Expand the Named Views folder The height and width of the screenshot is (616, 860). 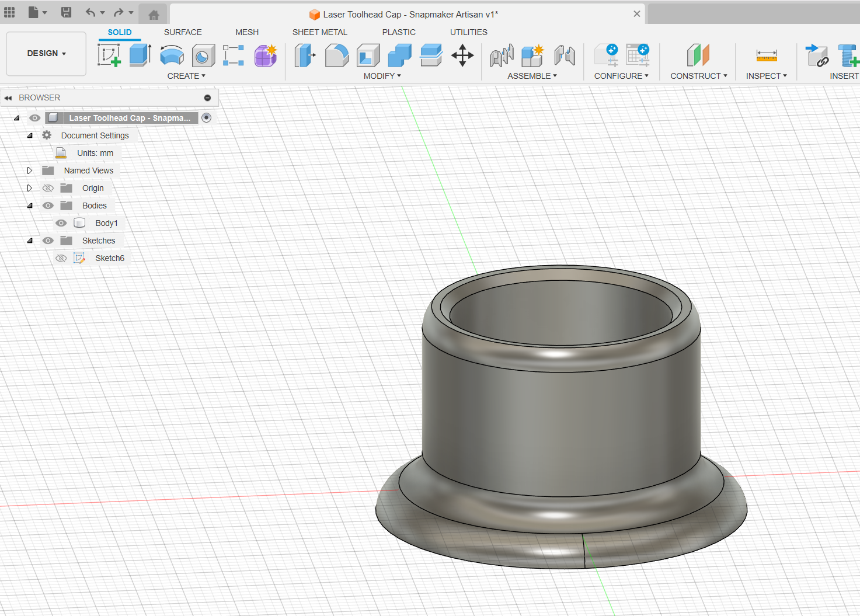click(30, 170)
